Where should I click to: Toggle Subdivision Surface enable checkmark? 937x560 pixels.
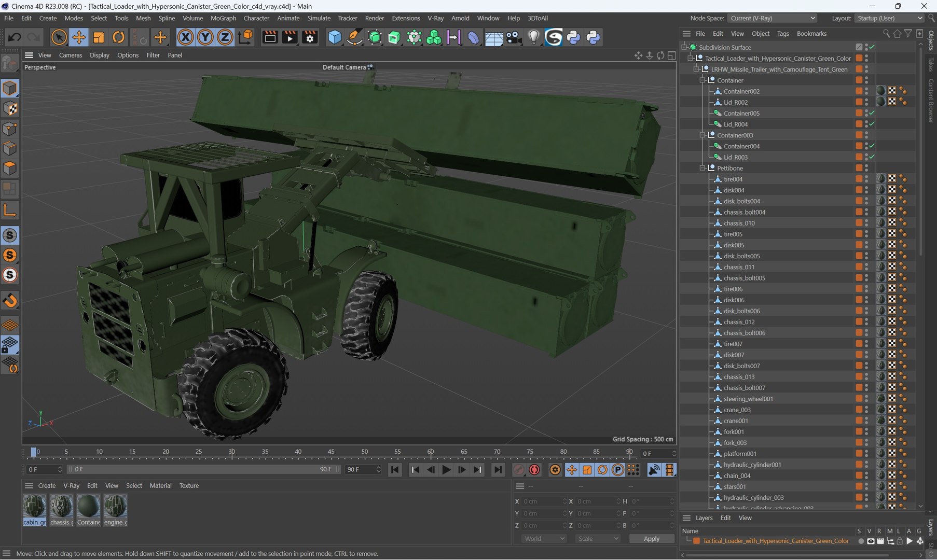872,47
